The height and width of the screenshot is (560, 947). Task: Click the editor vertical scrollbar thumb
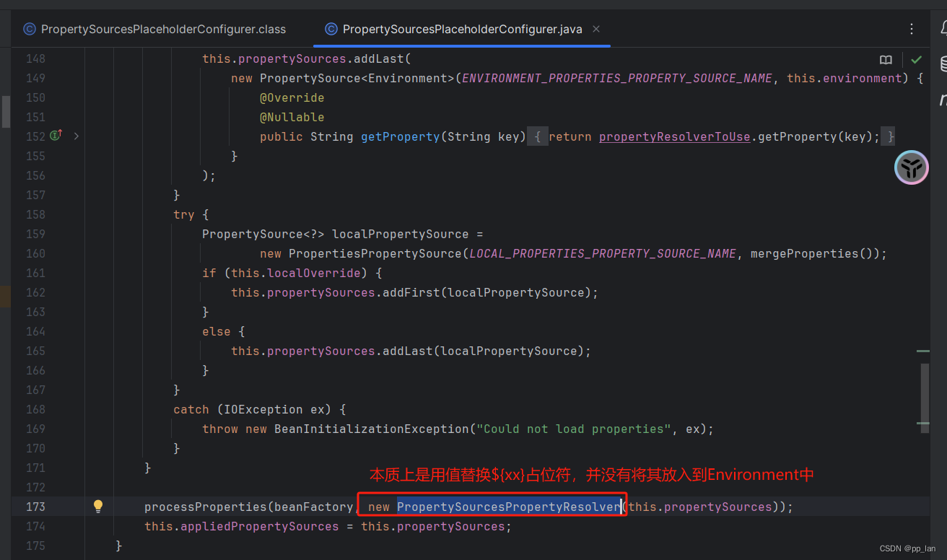[925, 397]
